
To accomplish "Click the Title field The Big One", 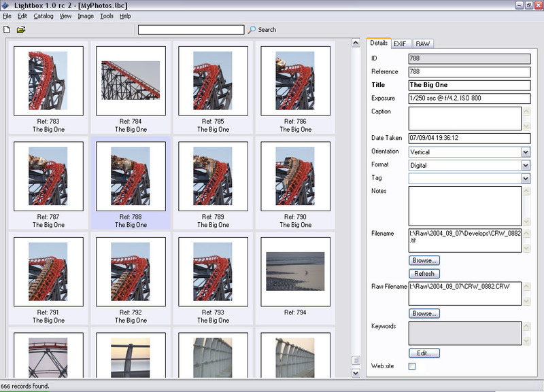I will (x=469, y=85).
